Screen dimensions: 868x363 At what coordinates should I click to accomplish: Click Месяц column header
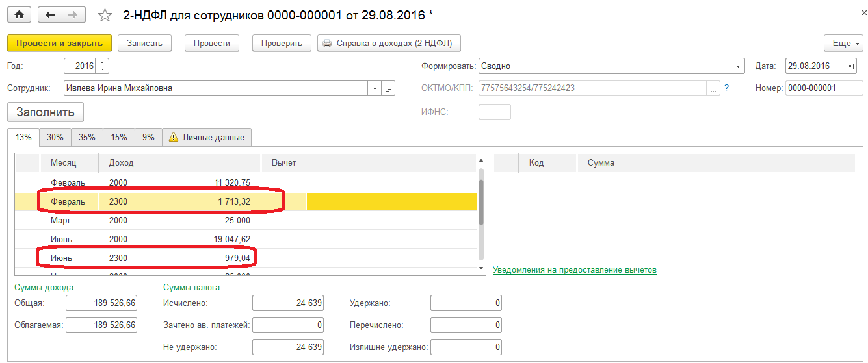pyautogui.click(x=69, y=163)
